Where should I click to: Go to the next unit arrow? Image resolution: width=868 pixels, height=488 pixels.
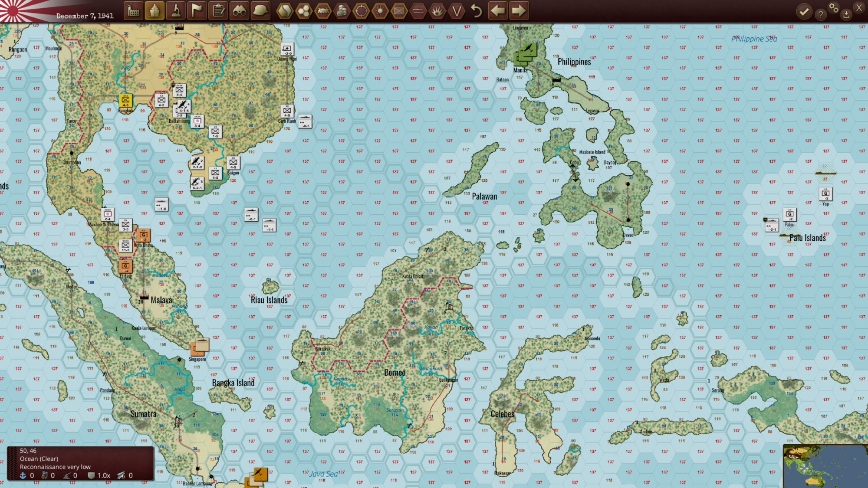519,11
